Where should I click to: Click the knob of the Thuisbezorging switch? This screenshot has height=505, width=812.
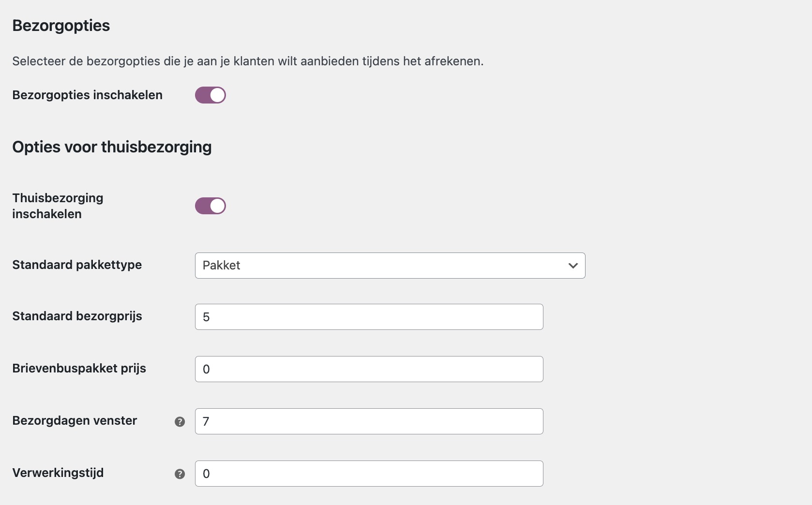tap(217, 206)
